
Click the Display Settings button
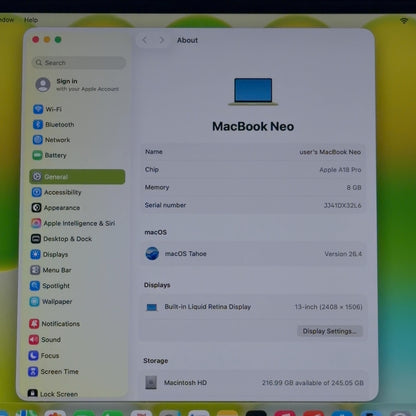click(x=330, y=331)
